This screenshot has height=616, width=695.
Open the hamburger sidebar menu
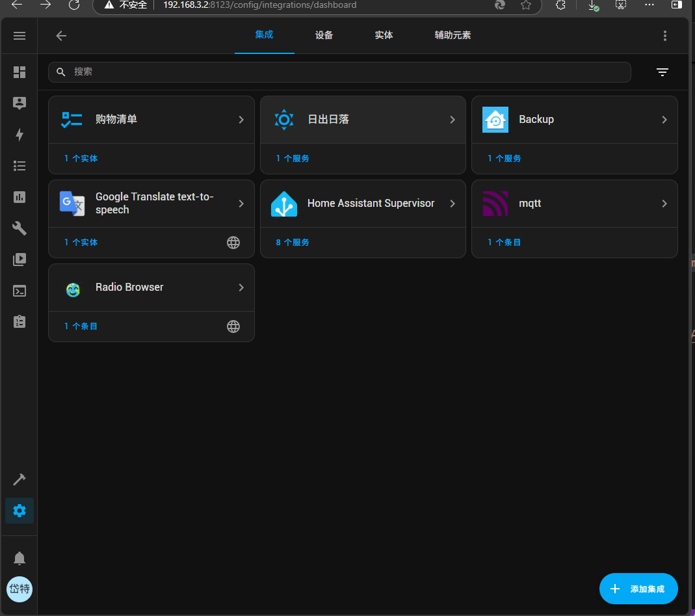[x=20, y=36]
